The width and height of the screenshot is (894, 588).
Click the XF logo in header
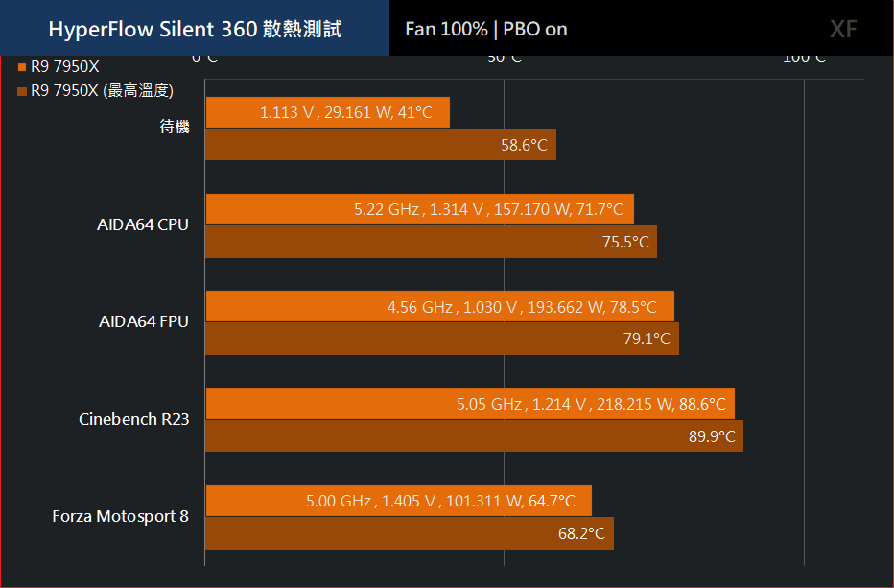(843, 29)
